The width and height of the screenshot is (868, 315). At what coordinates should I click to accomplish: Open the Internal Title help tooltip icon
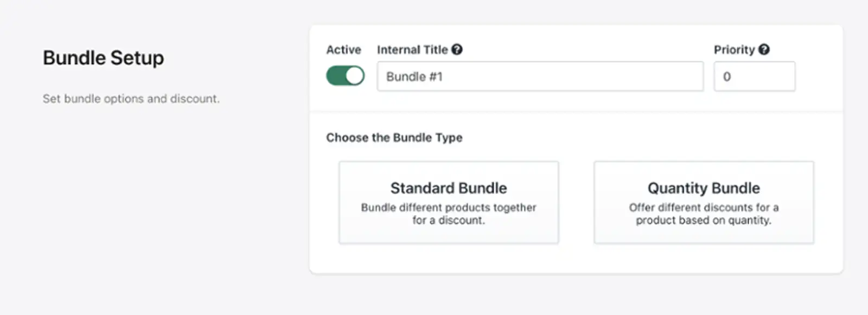pos(457,49)
